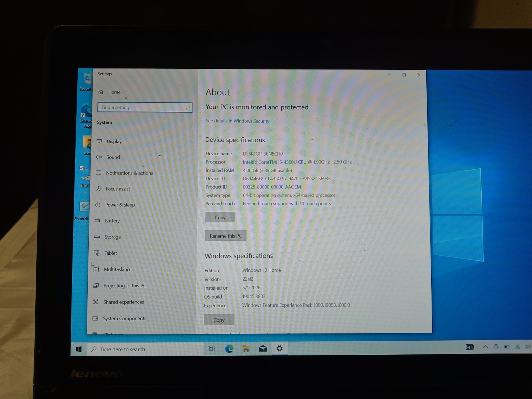Open the Windows Start menu

(x=79, y=349)
